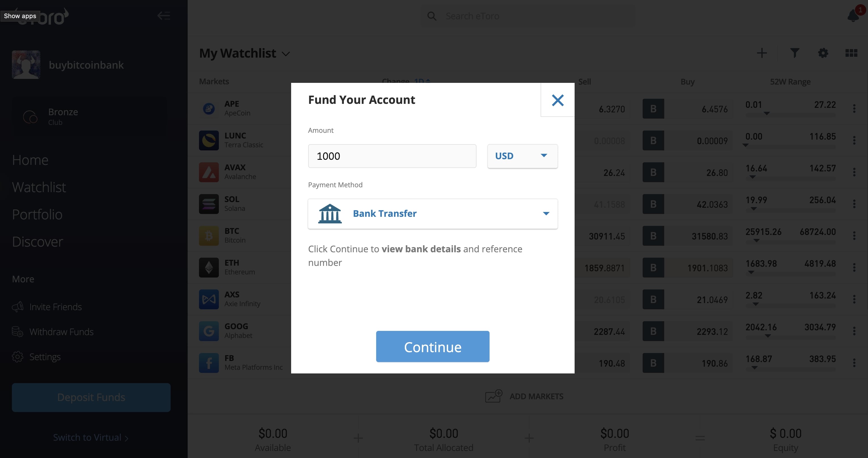This screenshot has height=458, width=868.
Task: Click the Deposit Funds button
Action: (91, 397)
